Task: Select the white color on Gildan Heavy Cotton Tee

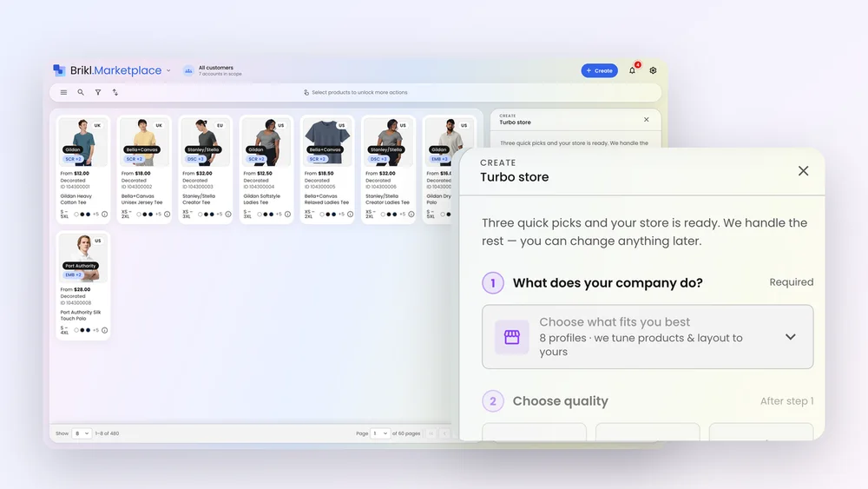Action: point(76,215)
